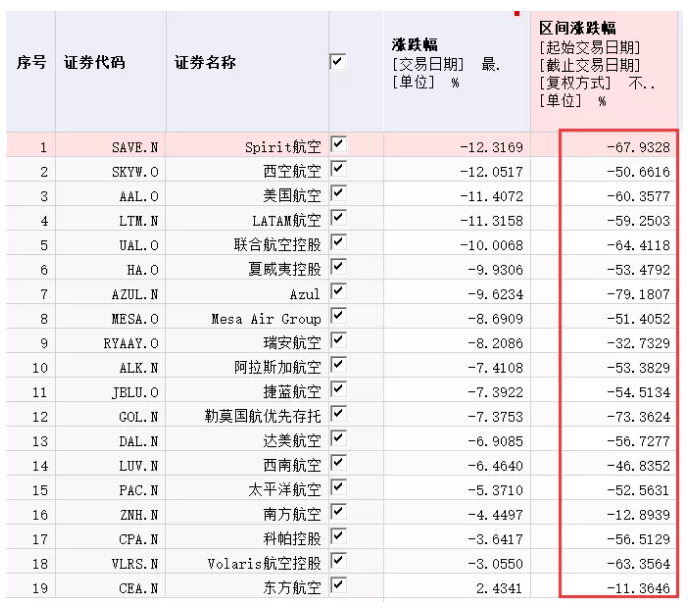Uncheck the 达美航空 row checkbox

tap(337, 437)
